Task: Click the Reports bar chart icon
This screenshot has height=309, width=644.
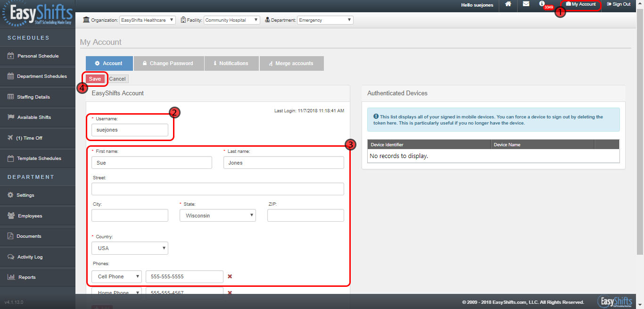Action: click(11, 277)
